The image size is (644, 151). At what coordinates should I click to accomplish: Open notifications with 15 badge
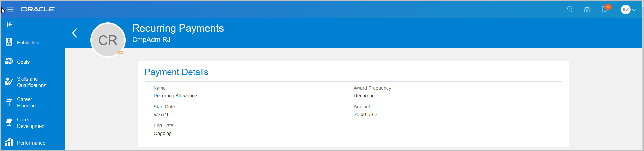pyautogui.click(x=605, y=9)
